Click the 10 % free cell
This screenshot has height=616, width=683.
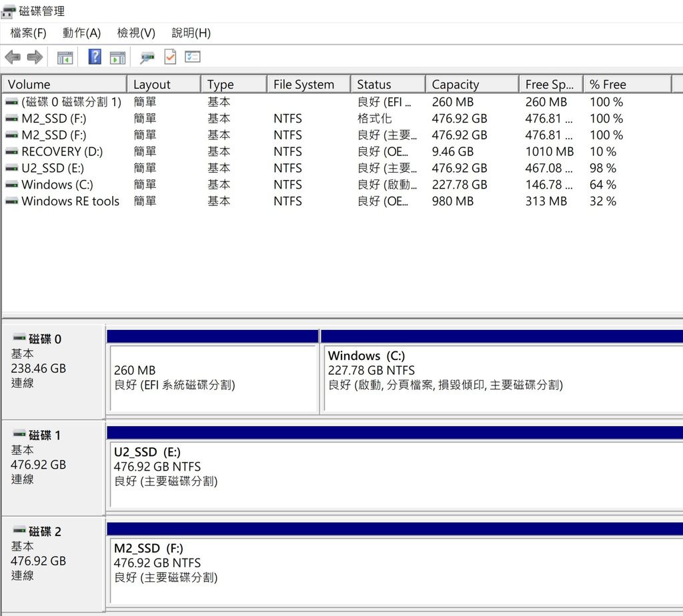603,152
